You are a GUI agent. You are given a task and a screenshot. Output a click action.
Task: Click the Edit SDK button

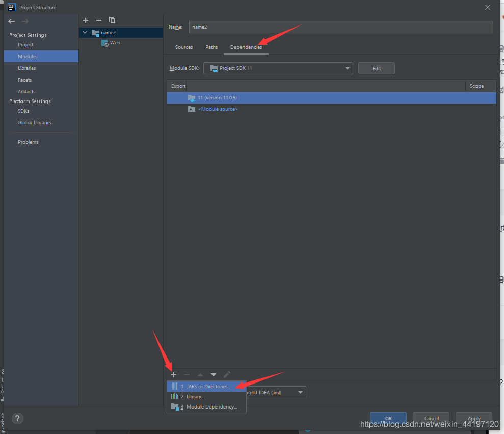[376, 68]
